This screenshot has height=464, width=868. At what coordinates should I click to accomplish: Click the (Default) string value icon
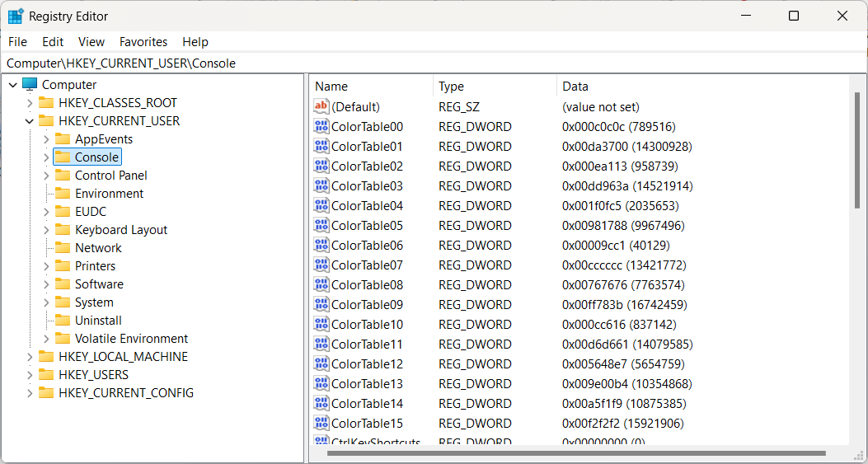(321, 106)
